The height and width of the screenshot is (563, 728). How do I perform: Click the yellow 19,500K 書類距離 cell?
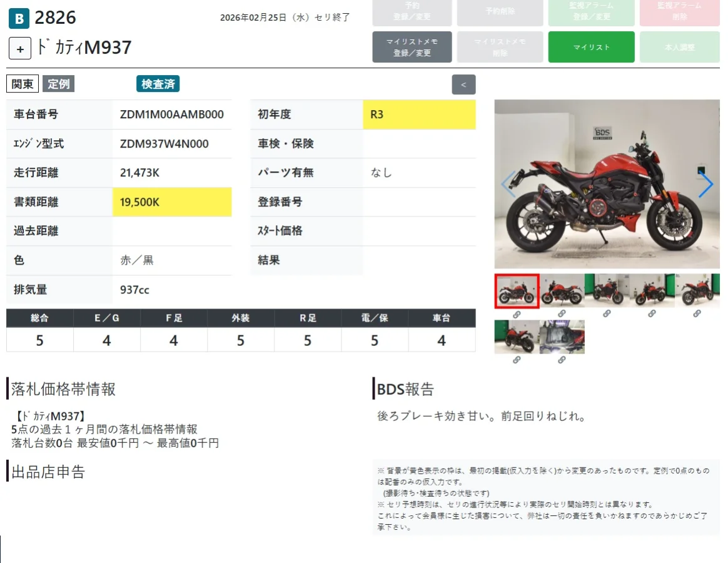point(172,202)
